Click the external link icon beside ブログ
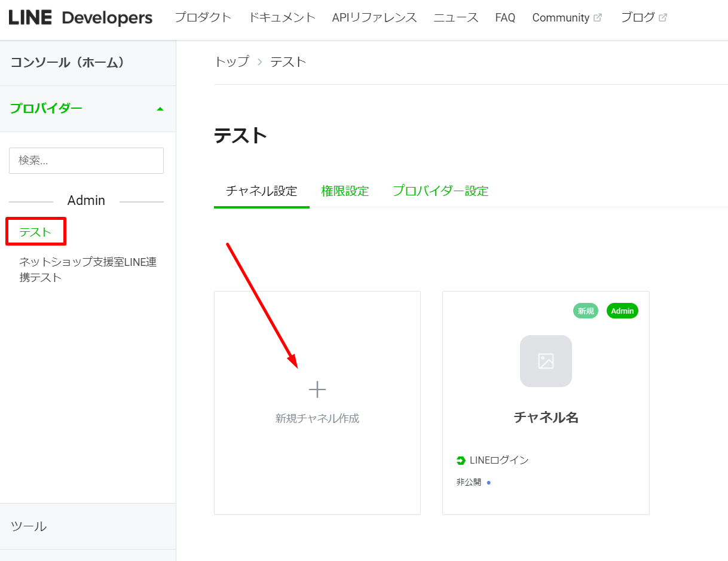This screenshot has height=561, width=728. coord(662,18)
